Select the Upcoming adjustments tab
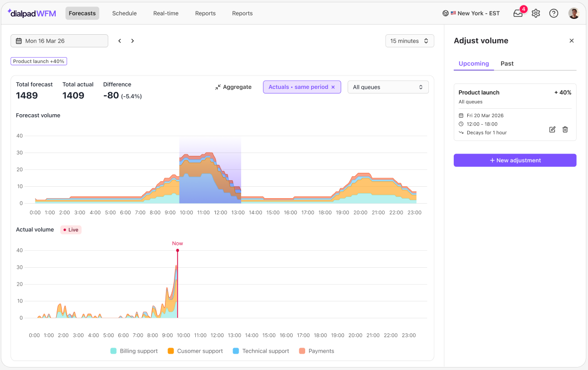588x370 pixels. point(474,64)
